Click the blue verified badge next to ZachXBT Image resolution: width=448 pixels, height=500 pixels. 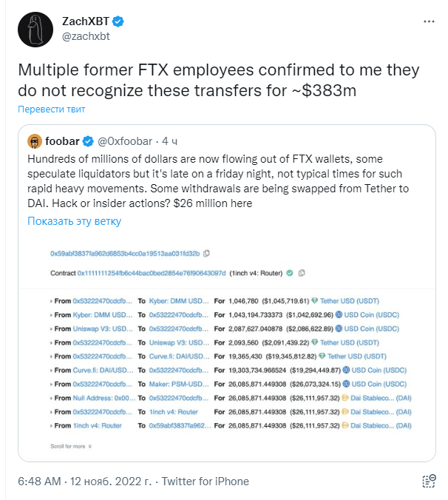(118, 21)
